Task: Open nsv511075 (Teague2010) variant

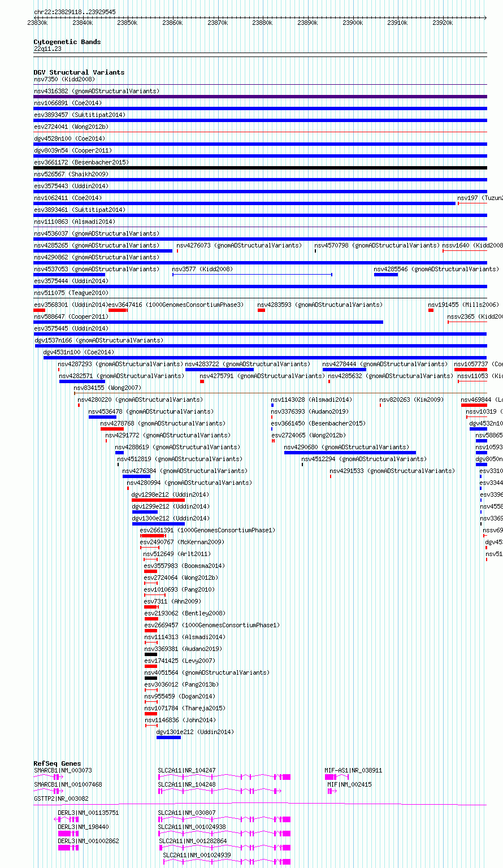Action: point(71,293)
